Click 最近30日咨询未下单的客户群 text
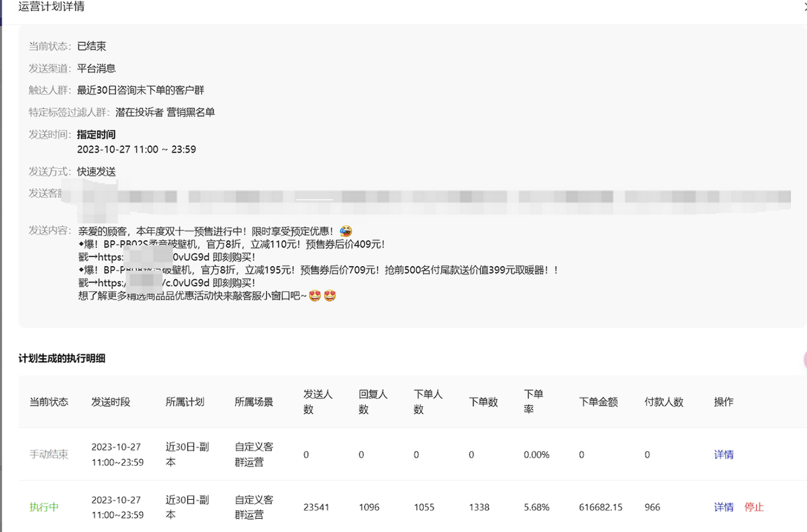The width and height of the screenshot is (807, 532). pyautogui.click(x=141, y=90)
